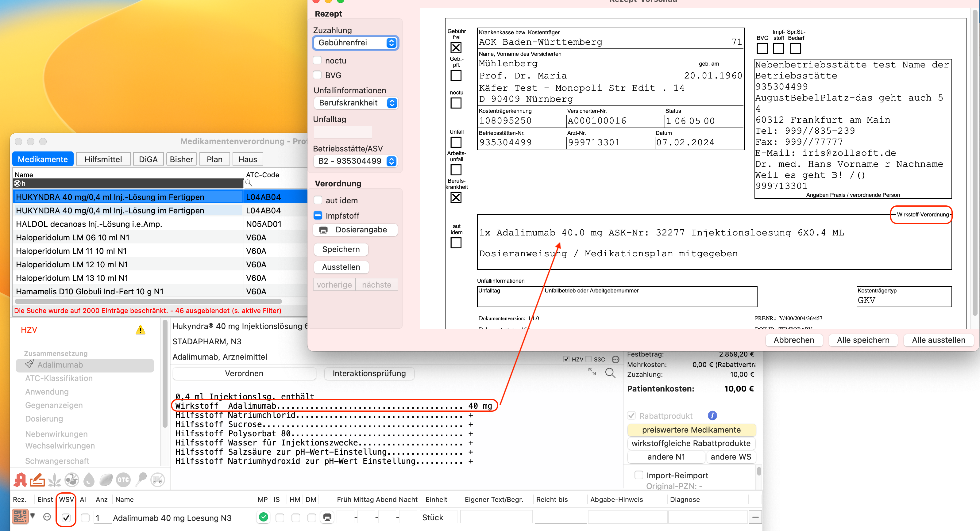Toggle the droplet filter icon
The height and width of the screenshot is (531, 980).
point(89,480)
